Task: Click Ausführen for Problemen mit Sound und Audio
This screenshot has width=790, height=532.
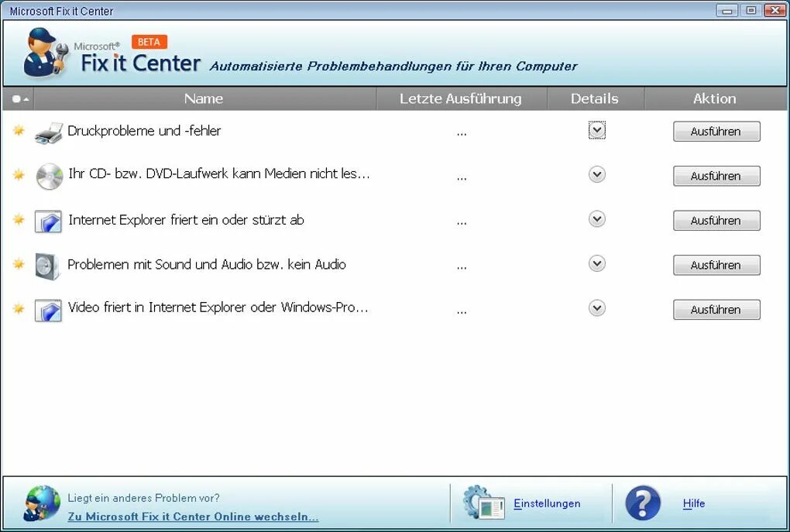Action: (x=716, y=265)
